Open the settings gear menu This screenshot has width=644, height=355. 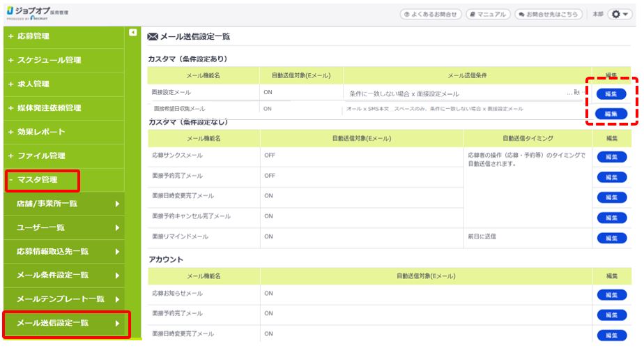[x=620, y=14]
